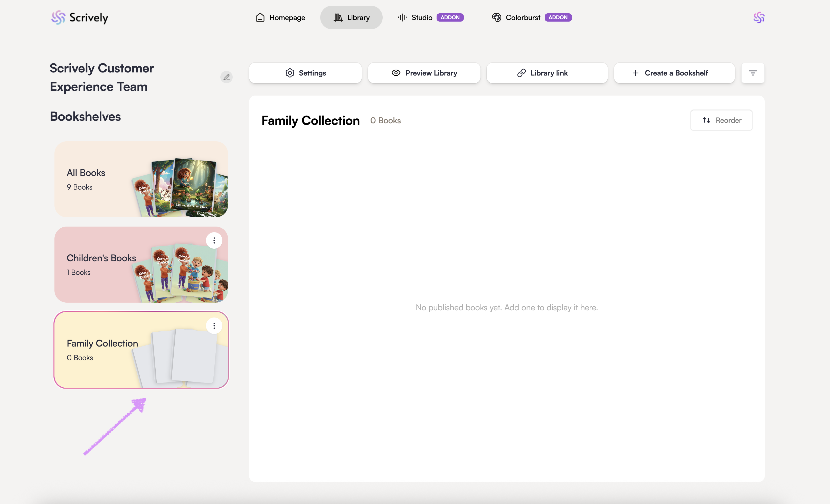Image resolution: width=830 pixels, height=504 pixels.
Task: Click the ADDON badge next to Colorburst
Action: (x=558, y=17)
